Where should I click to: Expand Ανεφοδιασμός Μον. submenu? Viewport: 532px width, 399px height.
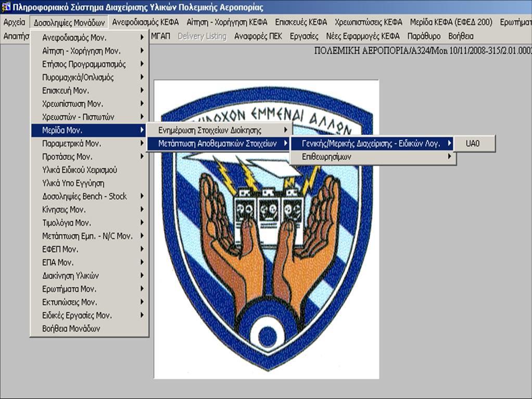pos(89,37)
